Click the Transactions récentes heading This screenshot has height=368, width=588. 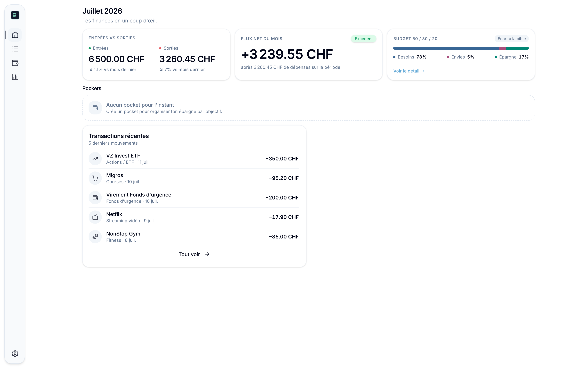[119, 136]
